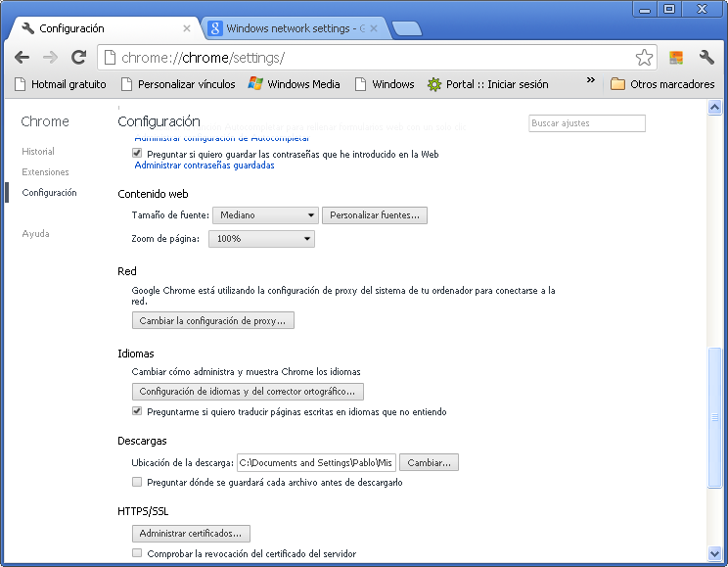Bookmark this page with the star icon
728x567 pixels.
click(x=644, y=58)
